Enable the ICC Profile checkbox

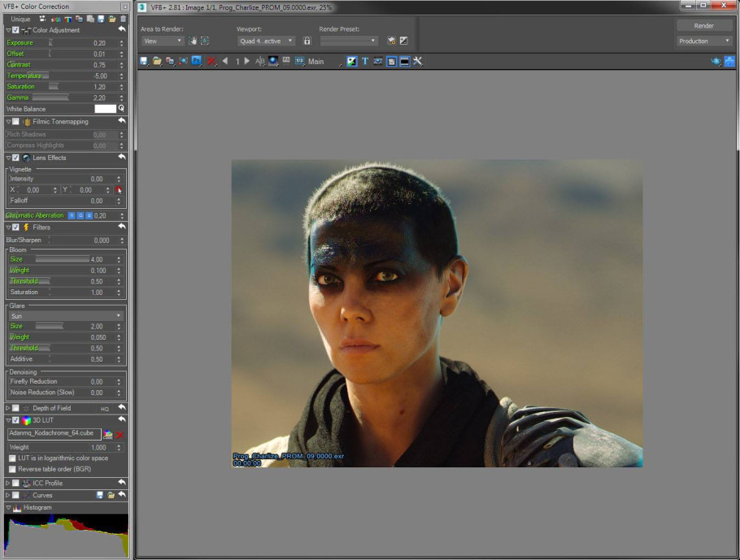15,483
